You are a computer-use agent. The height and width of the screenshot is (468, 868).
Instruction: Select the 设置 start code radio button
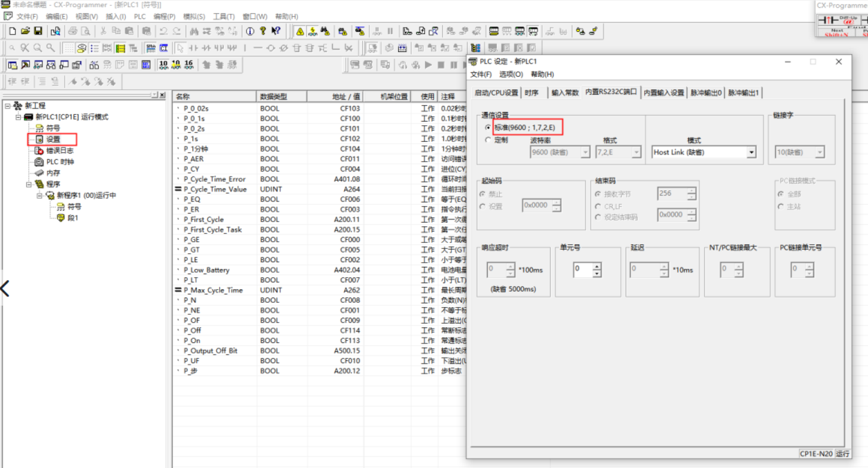point(482,206)
